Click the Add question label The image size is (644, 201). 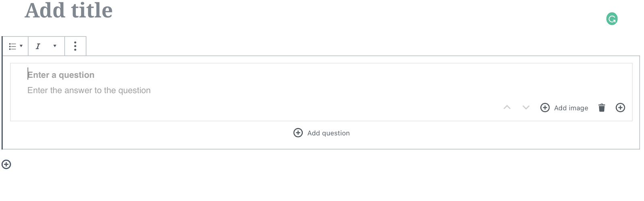point(328,133)
